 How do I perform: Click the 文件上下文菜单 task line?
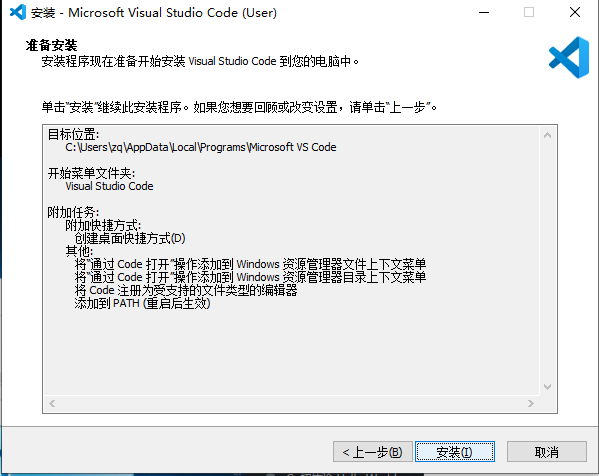250,264
